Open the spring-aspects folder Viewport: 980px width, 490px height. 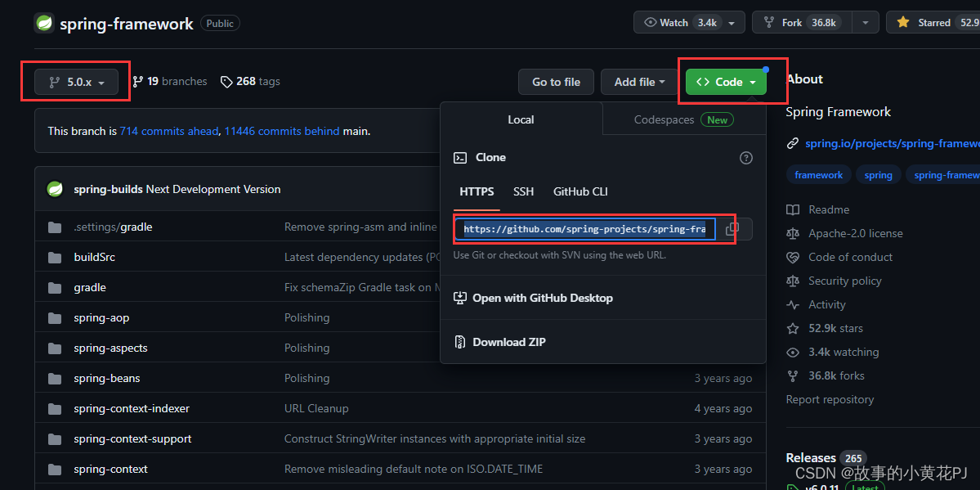click(x=110, y=348)
